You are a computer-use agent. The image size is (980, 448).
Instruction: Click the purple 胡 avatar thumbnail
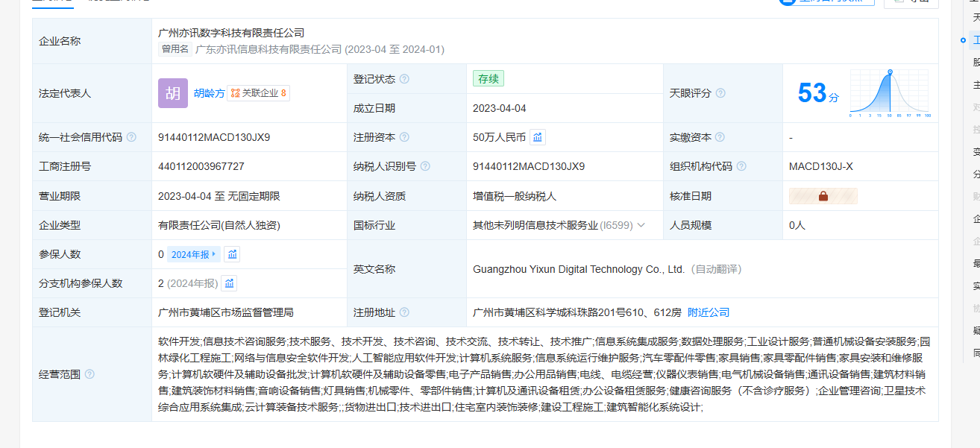tap(173, 93)
